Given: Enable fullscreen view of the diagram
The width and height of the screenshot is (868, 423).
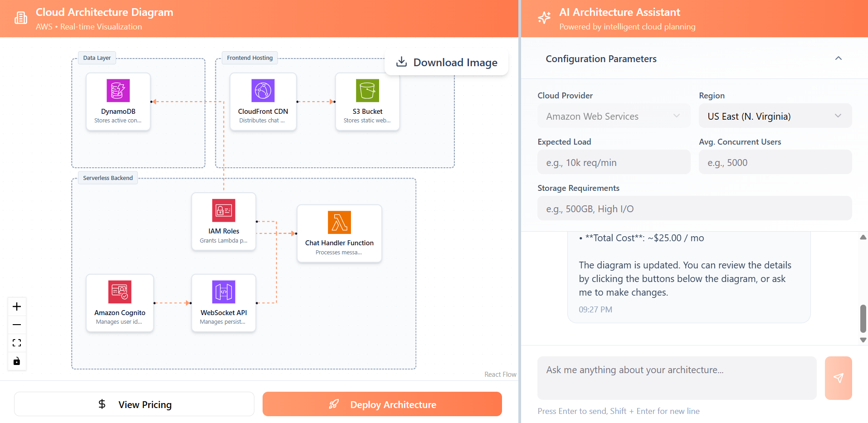Looking at the screenshot, I should pyautogui.click(x=17, y=343).
